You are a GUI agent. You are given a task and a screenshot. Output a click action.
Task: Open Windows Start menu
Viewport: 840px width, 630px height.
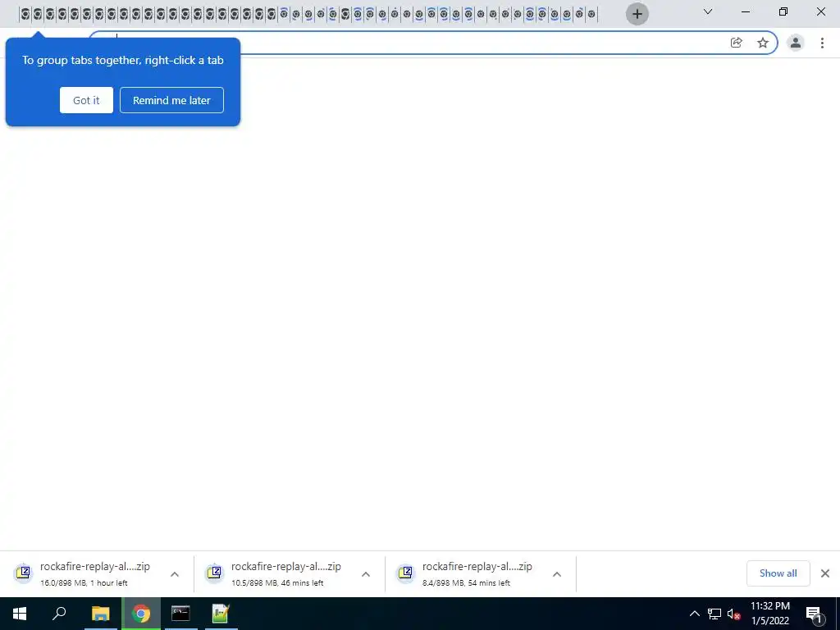pos(20,614)
